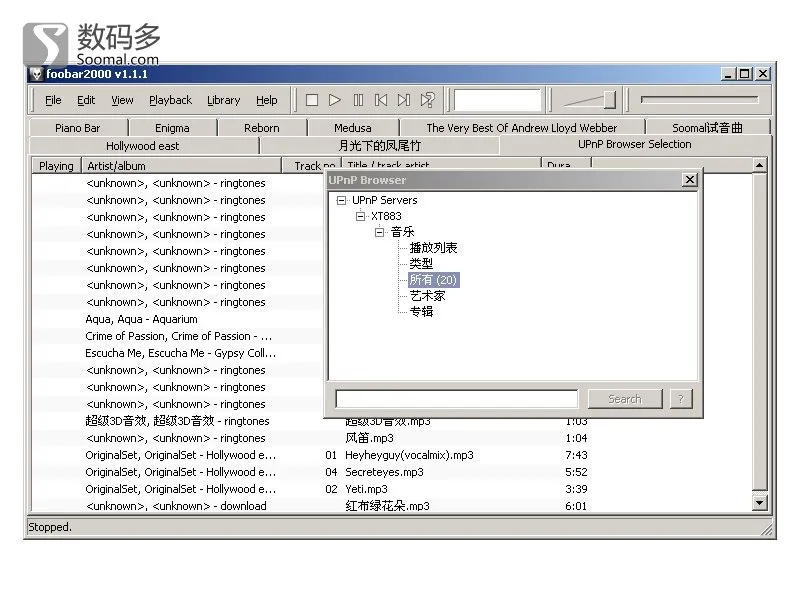This screenshot has width=800, height=600.
Task: Click the toolbar selection info box
Action: 497,100
